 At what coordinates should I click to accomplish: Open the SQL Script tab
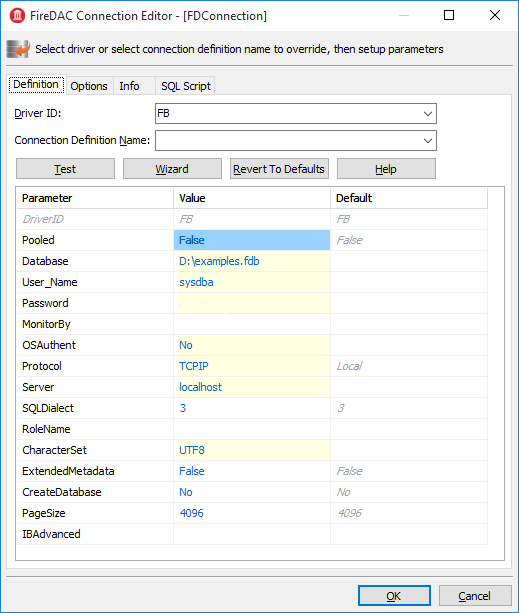pos(186,86)
